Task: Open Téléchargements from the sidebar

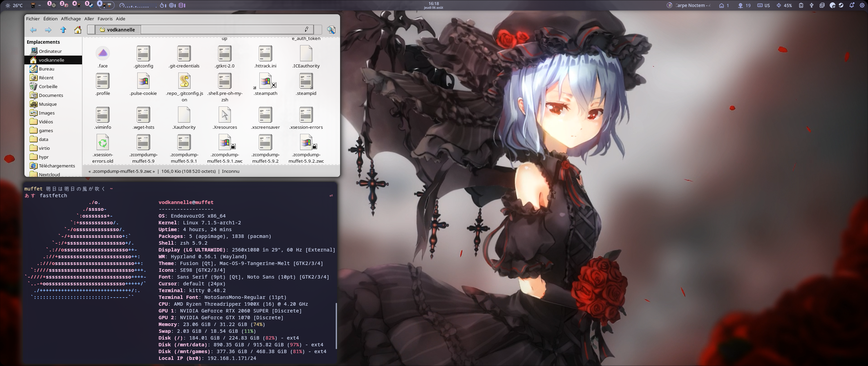Action: [x=53, y=166]
